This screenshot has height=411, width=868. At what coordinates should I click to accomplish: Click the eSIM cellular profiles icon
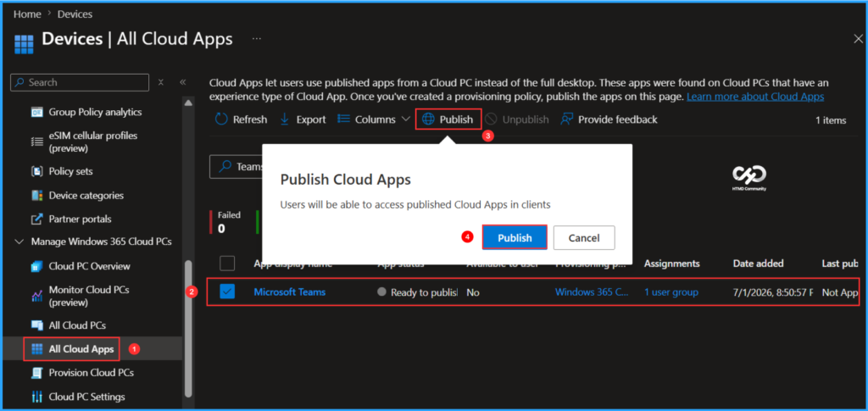pos(36,142)
